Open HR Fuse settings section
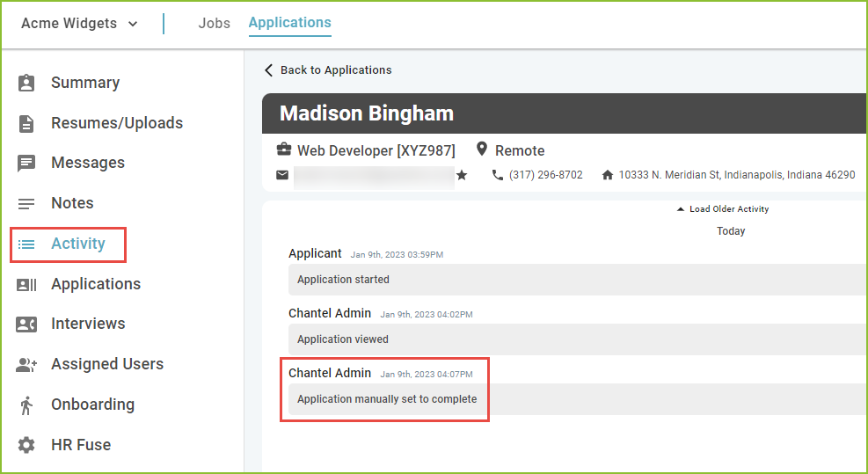 81,445
